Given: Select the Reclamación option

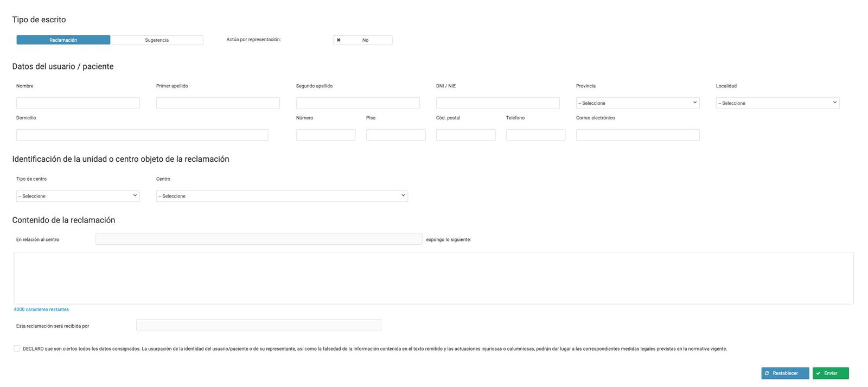Looking at the screenshot, I should [x=63, y=40].
